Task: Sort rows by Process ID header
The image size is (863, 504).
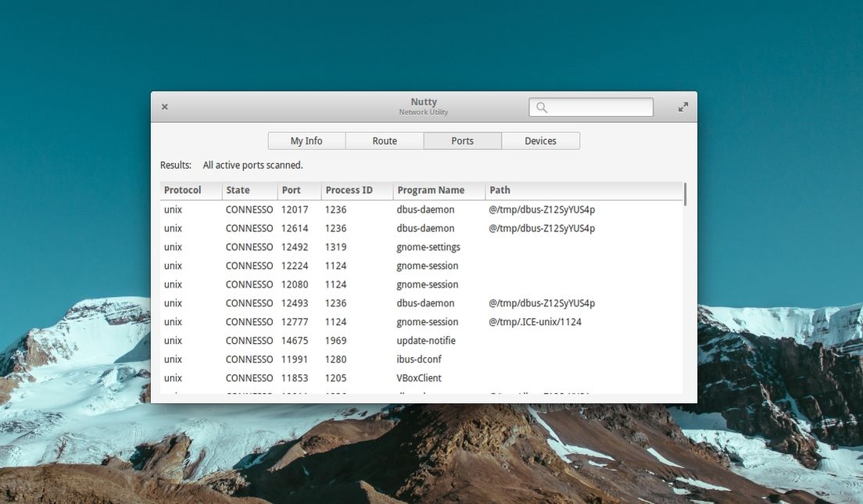Action: pos(349,191)
